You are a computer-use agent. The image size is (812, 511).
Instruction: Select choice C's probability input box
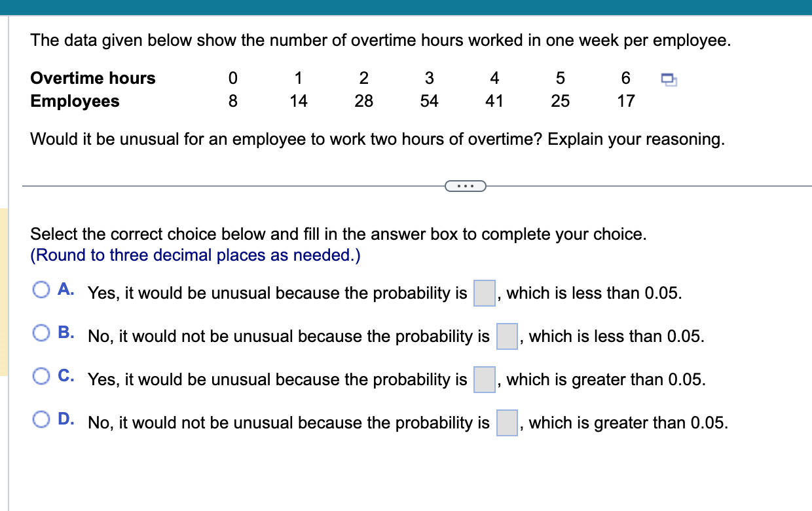(483, 379)
